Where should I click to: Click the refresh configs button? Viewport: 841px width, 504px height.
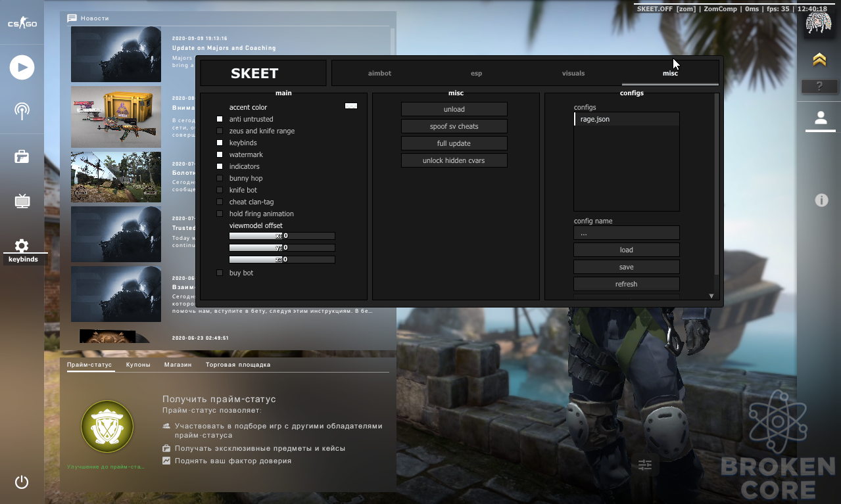(627, 284)
